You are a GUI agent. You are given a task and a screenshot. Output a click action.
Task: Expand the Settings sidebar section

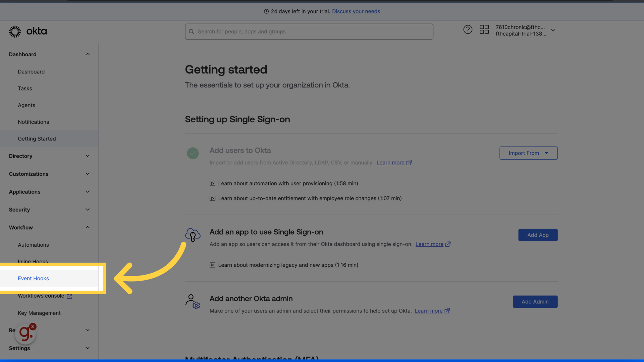click(88, 348)
